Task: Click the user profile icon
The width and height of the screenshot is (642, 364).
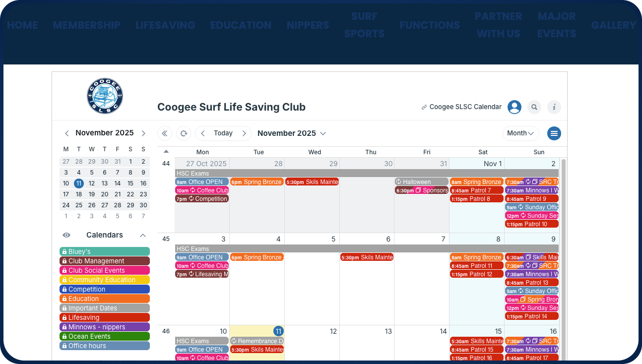Action: (514, 107)
